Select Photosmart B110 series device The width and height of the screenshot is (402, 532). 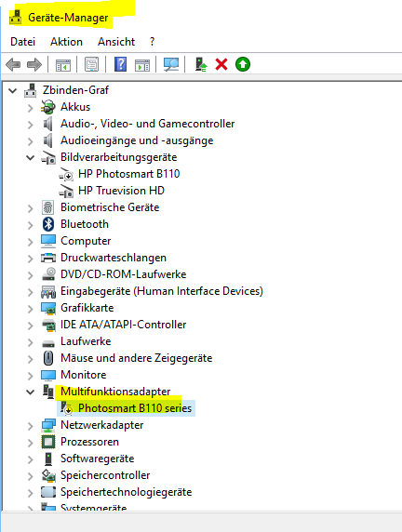point(135,407)
